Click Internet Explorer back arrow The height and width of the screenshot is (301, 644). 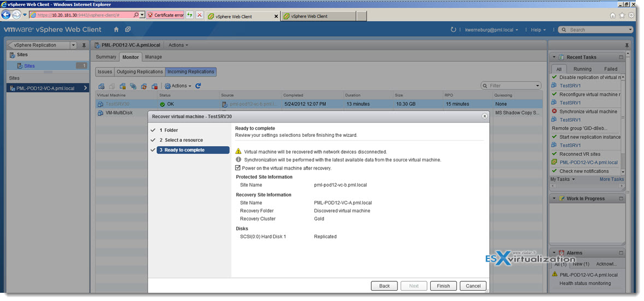coord(6,15)
